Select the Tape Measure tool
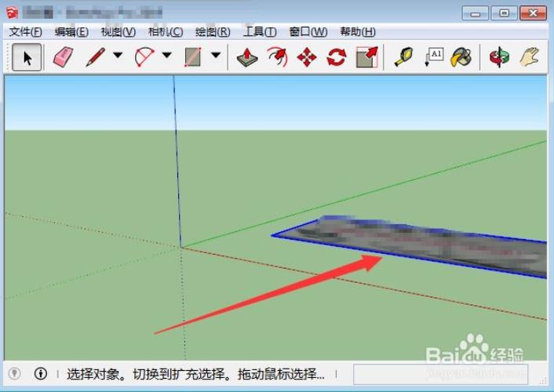 point(403,57)
